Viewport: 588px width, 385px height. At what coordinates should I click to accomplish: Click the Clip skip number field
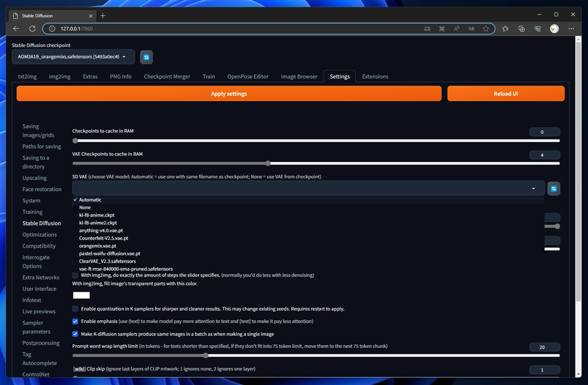545,370
